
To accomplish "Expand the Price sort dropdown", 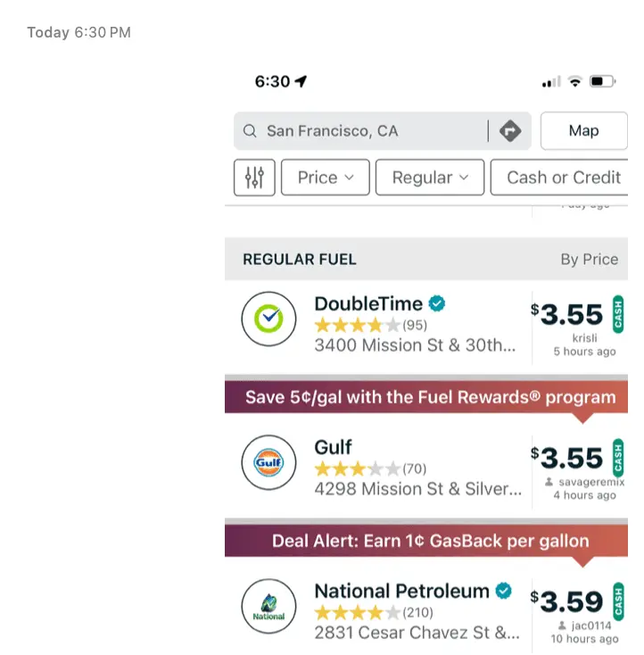I will (x=326, y=178).
